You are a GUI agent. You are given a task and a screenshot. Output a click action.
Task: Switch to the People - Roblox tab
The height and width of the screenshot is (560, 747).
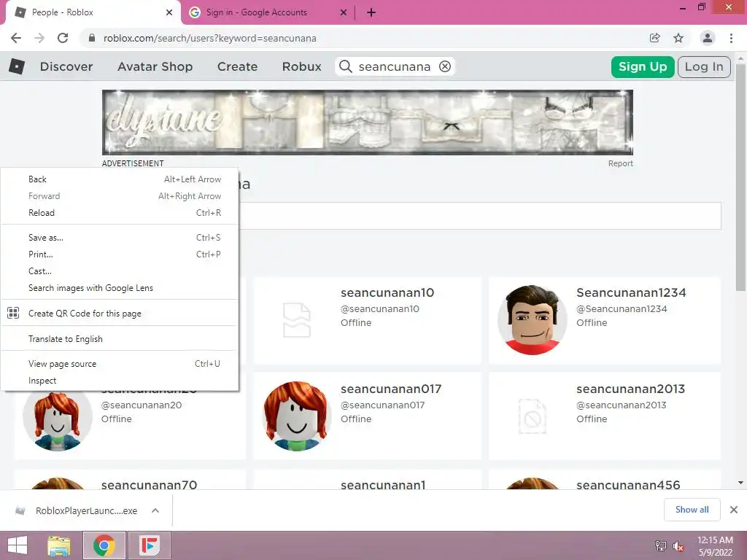[x=93, y=12]
